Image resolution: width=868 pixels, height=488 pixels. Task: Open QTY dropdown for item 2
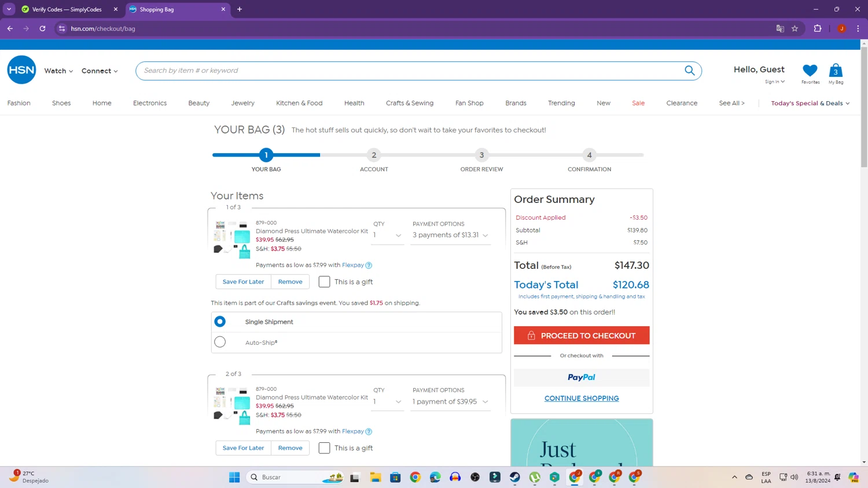click(387, 402)
